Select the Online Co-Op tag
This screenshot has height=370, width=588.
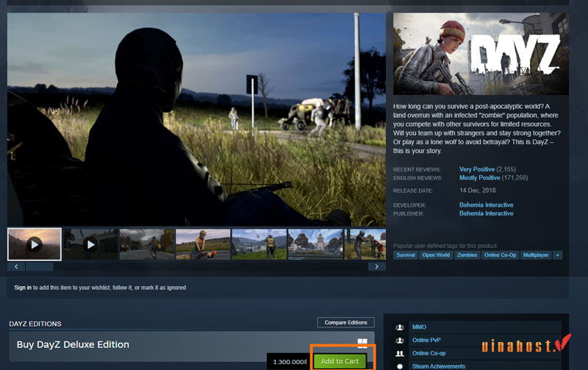tap(500, 255)
